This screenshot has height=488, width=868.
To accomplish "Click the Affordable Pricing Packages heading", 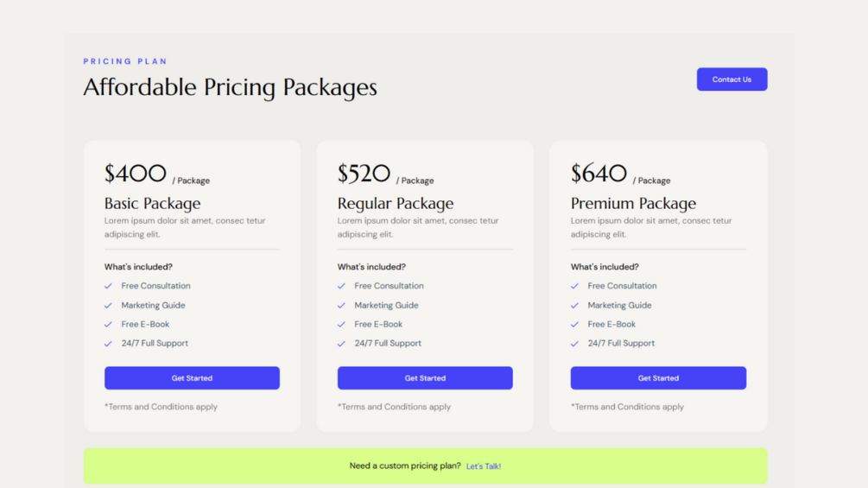I will coord(230,87).
